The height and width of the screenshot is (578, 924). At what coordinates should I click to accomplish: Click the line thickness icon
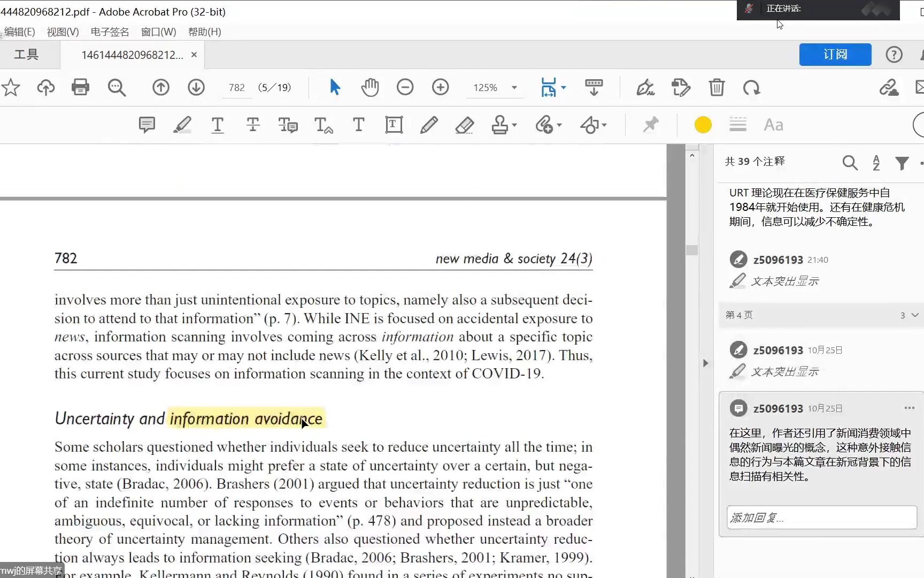click(738, 125)
